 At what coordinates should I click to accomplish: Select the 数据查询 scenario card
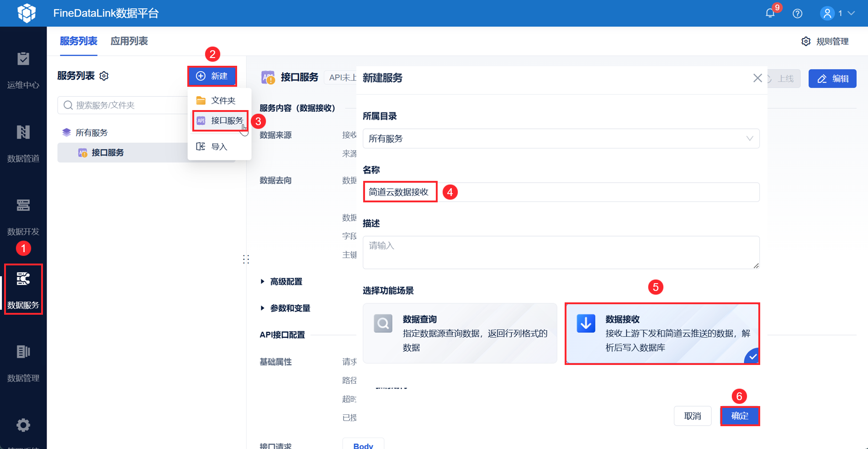point(460,333)
